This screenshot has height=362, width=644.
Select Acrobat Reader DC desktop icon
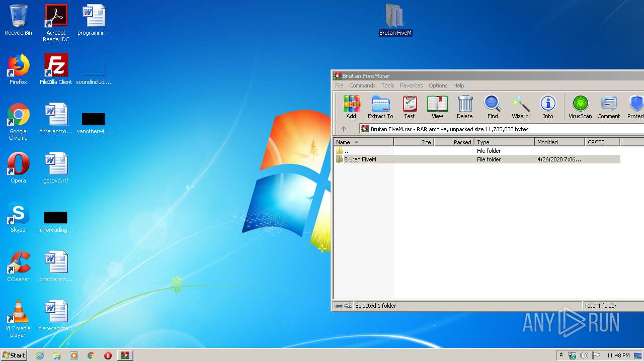pyautogui.click(x=56, y=23)
